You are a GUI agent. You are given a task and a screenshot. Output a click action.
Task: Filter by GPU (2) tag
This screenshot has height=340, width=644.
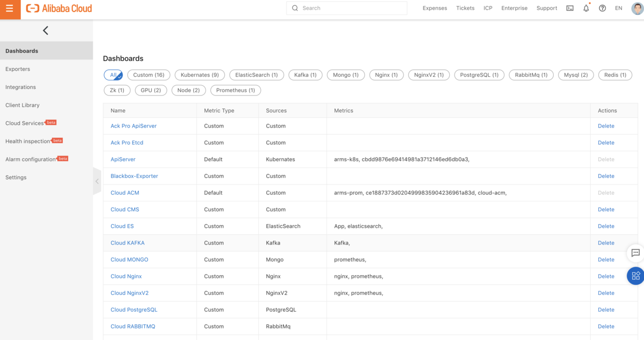151,90
